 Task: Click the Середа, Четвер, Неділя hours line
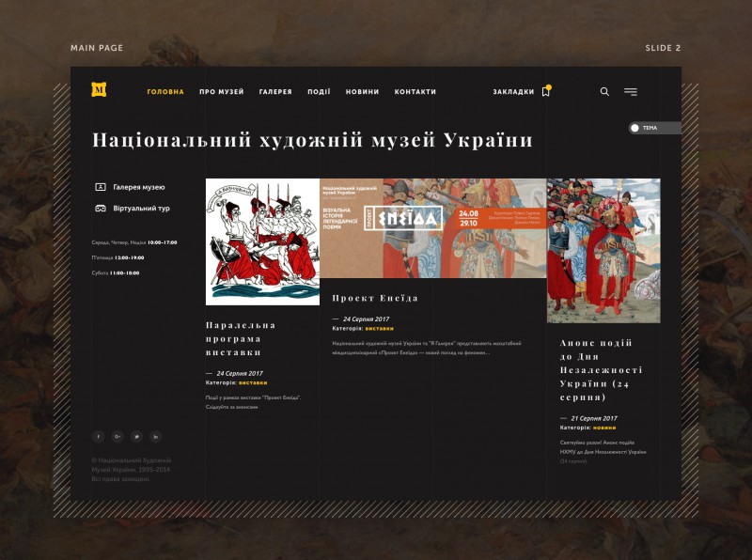tap(134, 242)
